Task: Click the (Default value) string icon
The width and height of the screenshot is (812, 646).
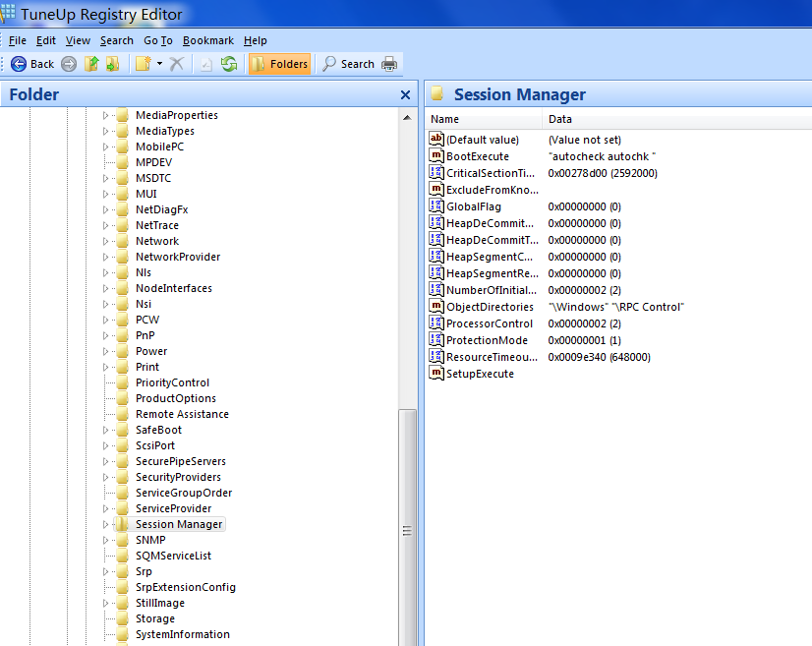Action: tap(436, 139)
